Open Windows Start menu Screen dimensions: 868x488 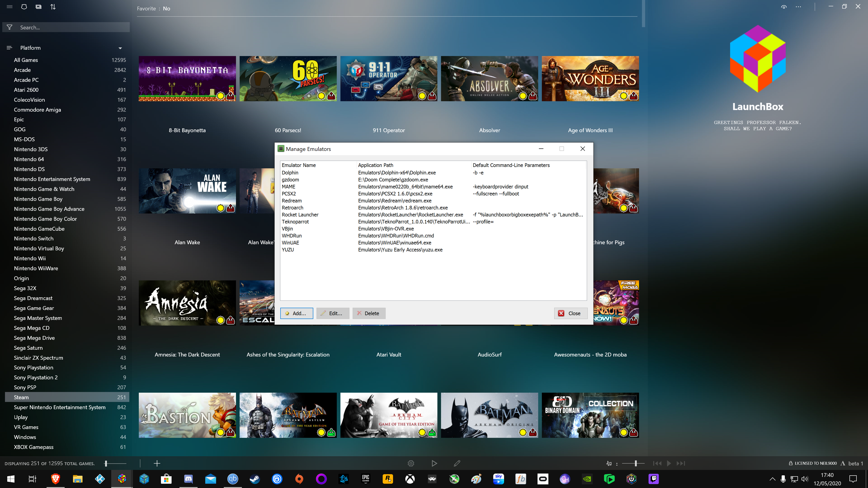point(11,479)
